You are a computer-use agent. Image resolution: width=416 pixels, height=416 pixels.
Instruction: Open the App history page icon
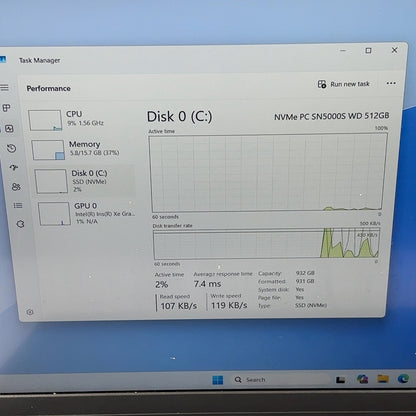click(x=11, y=148)
